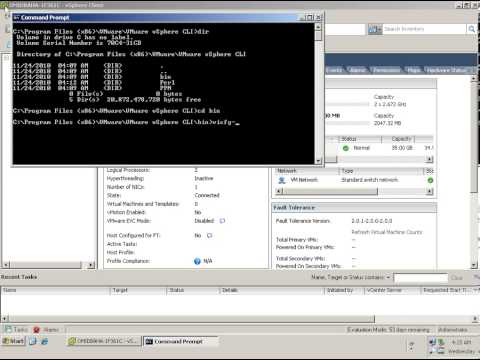This screenshot has width=480, height=360.
Task: Click the green Normal status icon of datastore
Action: click(x=346, y=148)
